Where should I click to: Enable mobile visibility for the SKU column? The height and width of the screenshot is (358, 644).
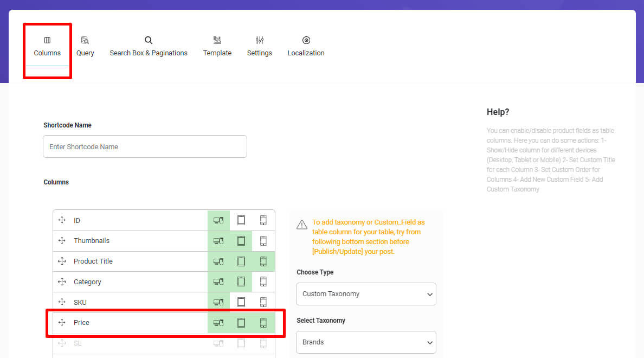(263, 302)
